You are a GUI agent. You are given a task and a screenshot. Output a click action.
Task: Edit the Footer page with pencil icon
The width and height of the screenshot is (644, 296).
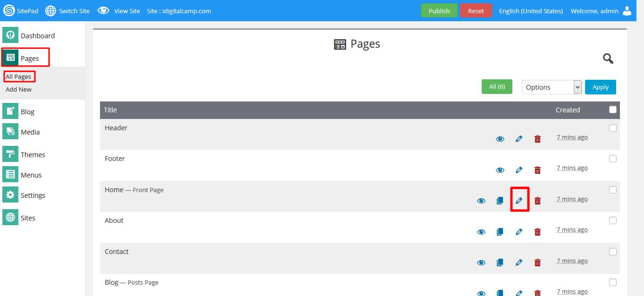tap(519, 170)
